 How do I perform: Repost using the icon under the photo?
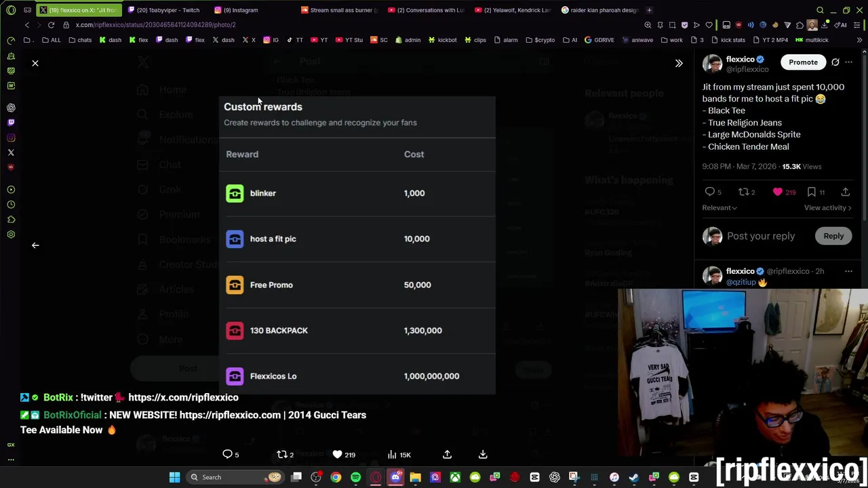click(285, 454)
